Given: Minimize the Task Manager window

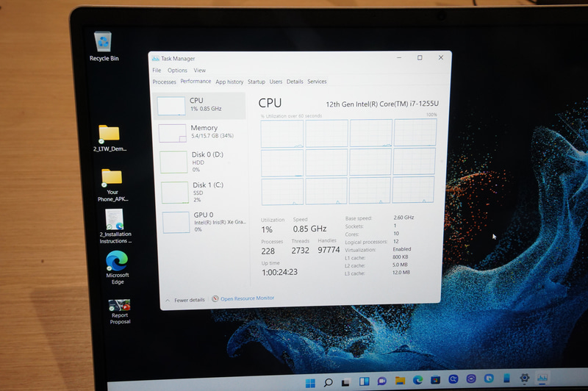Looking at the screenshot, I should pyautogui.click(x=399, y=58).
